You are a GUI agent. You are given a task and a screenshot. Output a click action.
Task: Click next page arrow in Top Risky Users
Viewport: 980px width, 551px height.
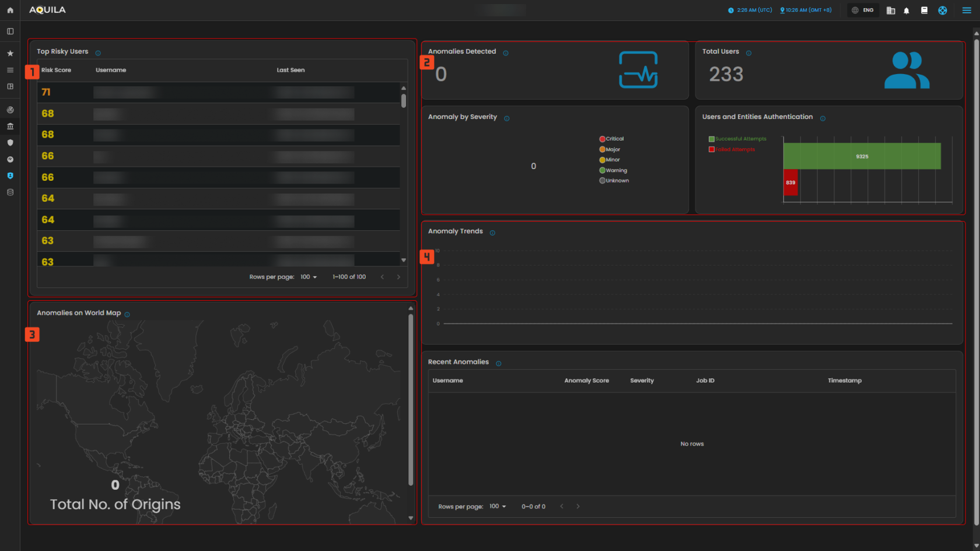click(398, 276)
